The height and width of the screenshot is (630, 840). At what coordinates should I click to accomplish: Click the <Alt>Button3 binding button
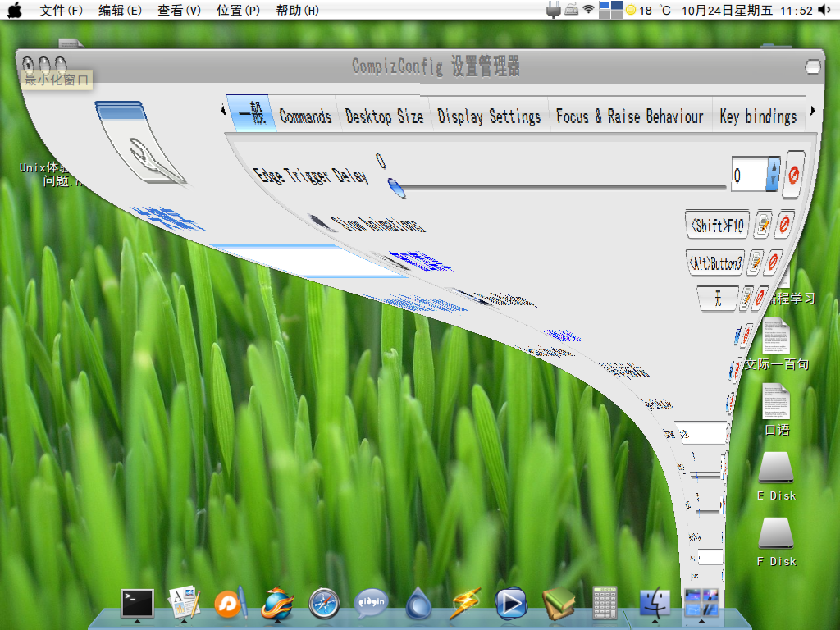pos(715,262)
